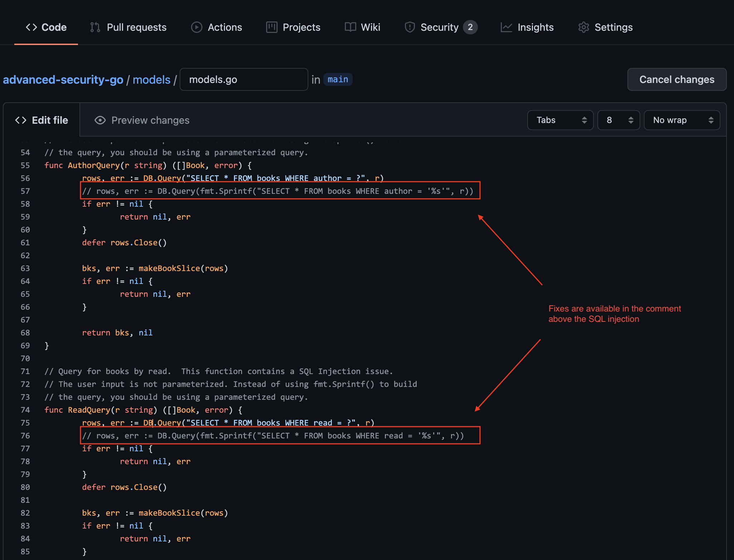Place cursor on line 68 return statement
Screen dimensions: 734x560
tap(117, 333)
